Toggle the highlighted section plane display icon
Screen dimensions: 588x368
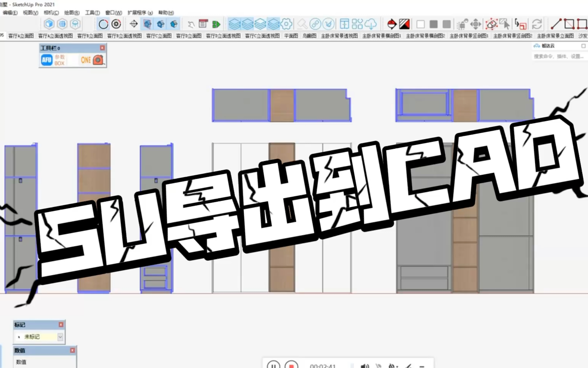pyautogui.click(x=147, y=24)
